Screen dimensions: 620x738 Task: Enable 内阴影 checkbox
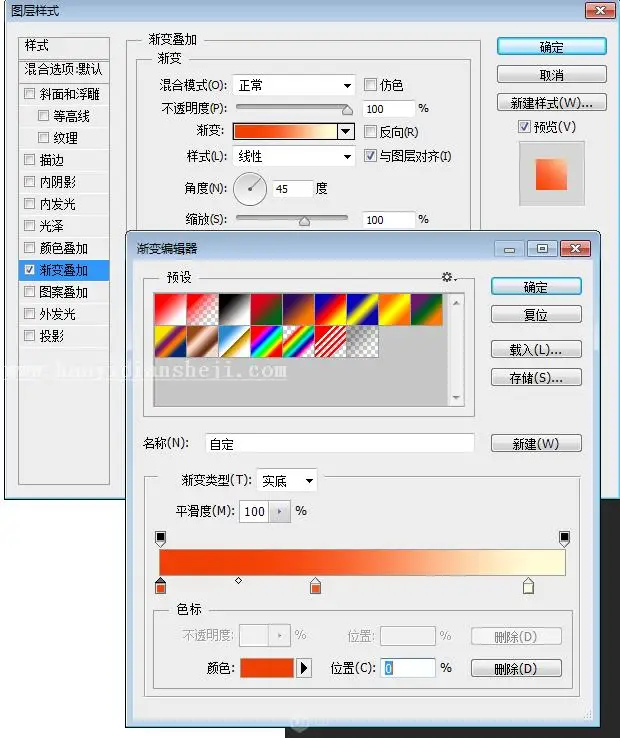29,181
